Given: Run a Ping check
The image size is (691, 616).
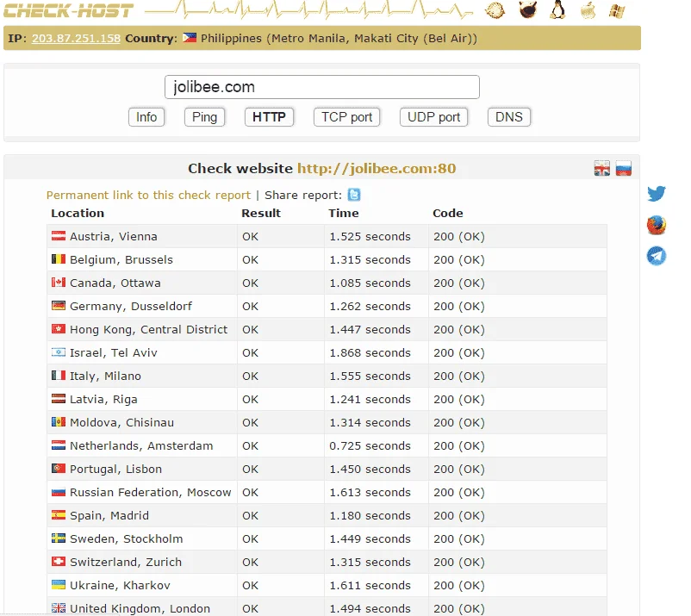Looking at the screenshot, I should pos(204,117).
